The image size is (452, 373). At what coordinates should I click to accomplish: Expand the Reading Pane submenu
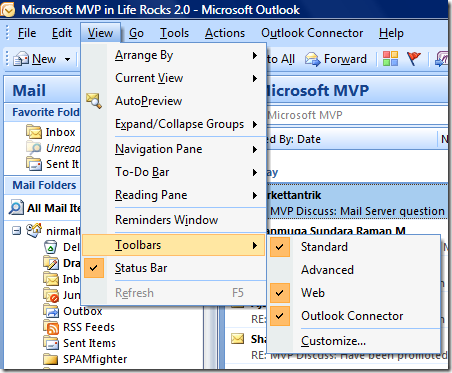pyautogui.click(x=173, y=195)
